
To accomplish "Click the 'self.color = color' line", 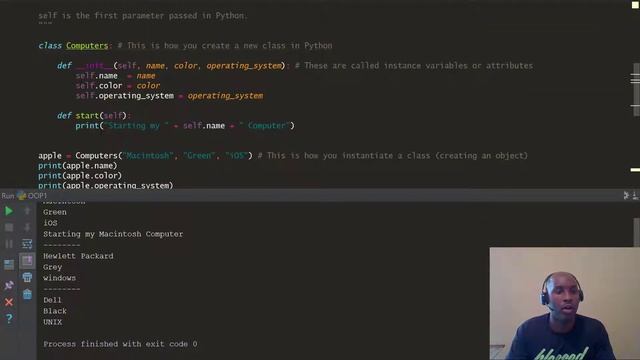I will tap(118, 86).
